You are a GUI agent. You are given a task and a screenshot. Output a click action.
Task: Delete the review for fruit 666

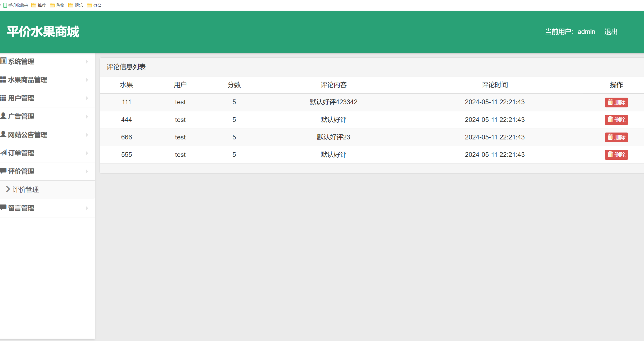pyautogui.click(x=616, y=137)
